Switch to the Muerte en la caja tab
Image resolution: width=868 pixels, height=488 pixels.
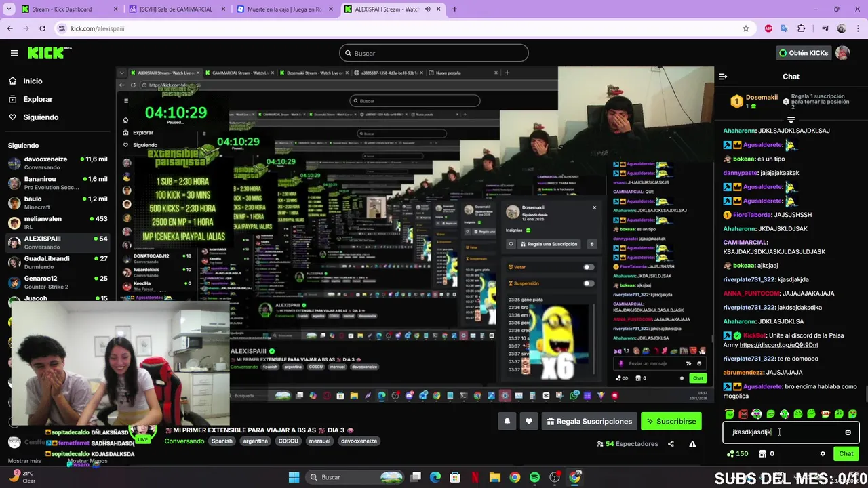(283, 9)
